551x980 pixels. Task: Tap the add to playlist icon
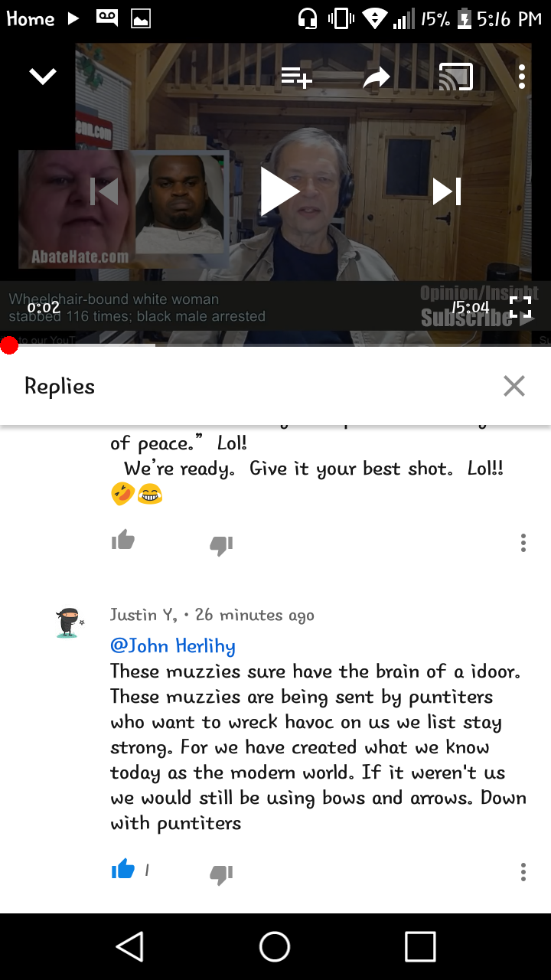tap(296, 77)
